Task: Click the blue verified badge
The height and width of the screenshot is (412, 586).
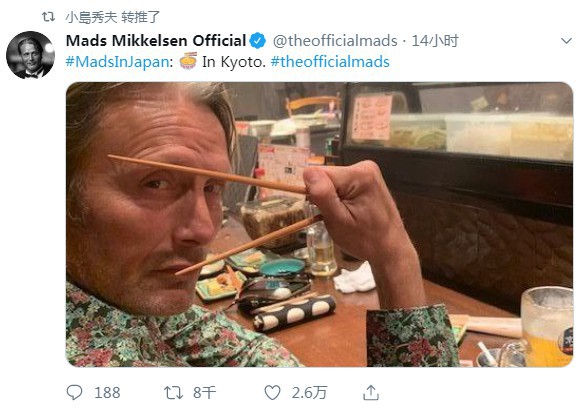Action: tap(257, 41)
